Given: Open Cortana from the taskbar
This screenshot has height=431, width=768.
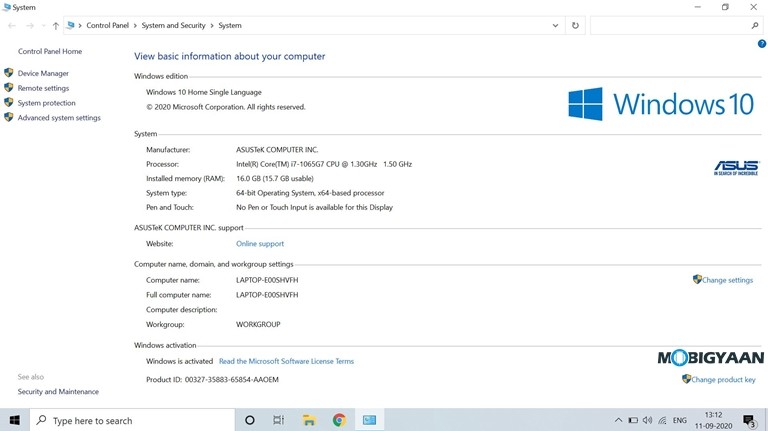Looking at the screenshot, I should tap(249, 420).
